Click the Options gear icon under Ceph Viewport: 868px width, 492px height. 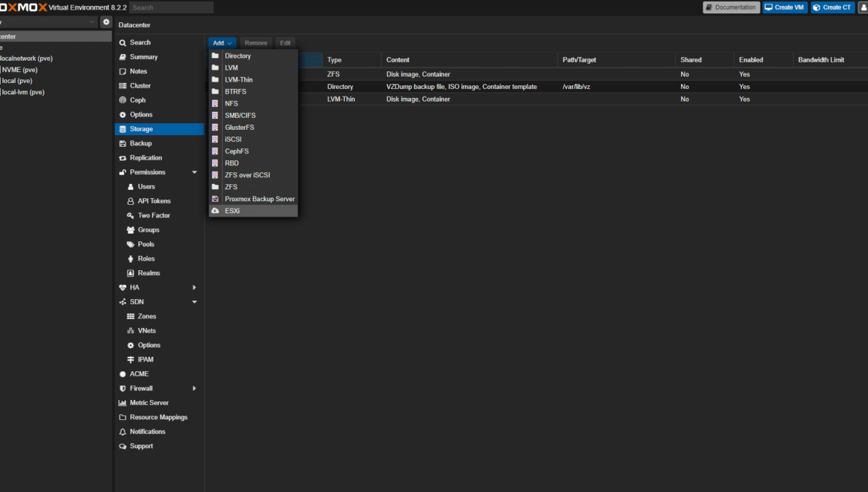(123, 114)
